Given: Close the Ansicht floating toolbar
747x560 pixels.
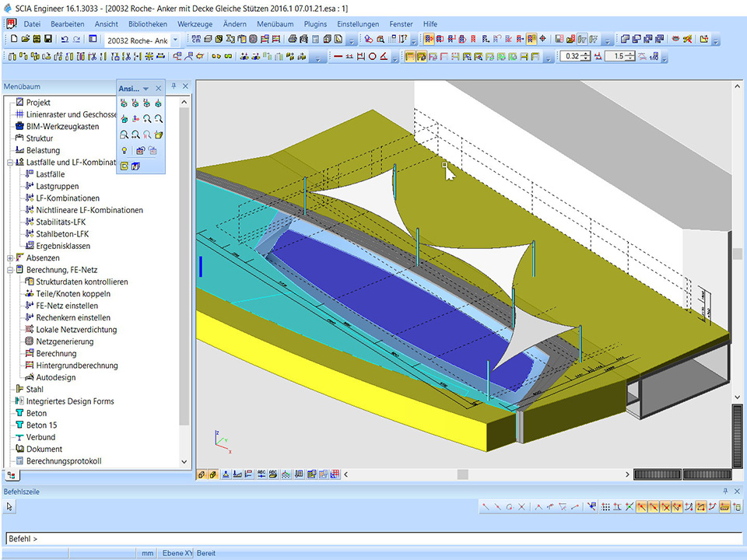Looking at the screenshot, I should pyautogui.click(x=159, y=89).
